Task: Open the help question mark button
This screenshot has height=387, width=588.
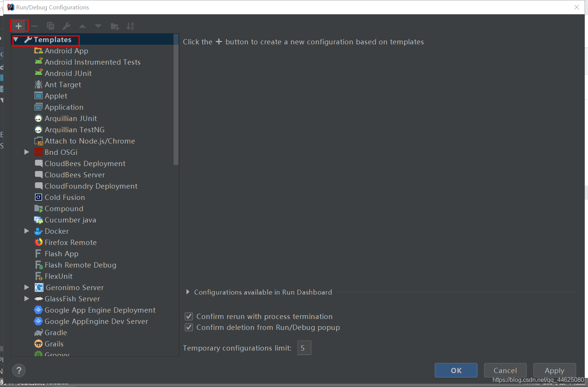Action: click(x=19, y=370)
